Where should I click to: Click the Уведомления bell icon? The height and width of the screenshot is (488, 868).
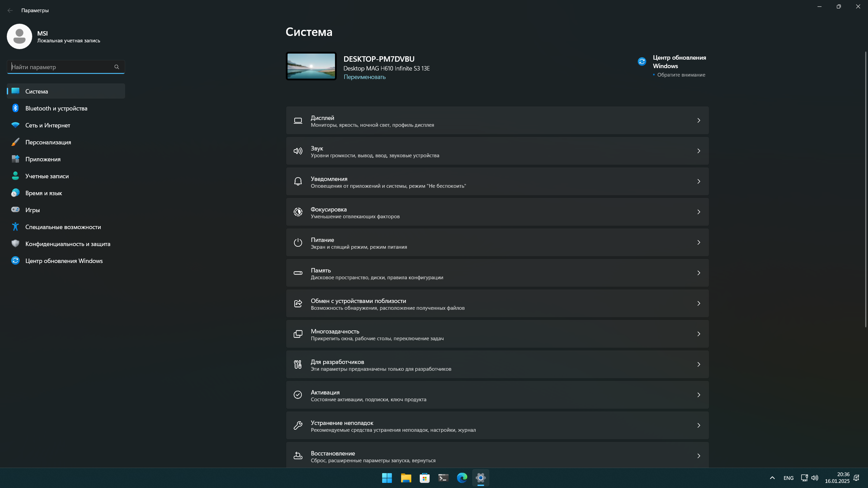click(x=298, y=182)
